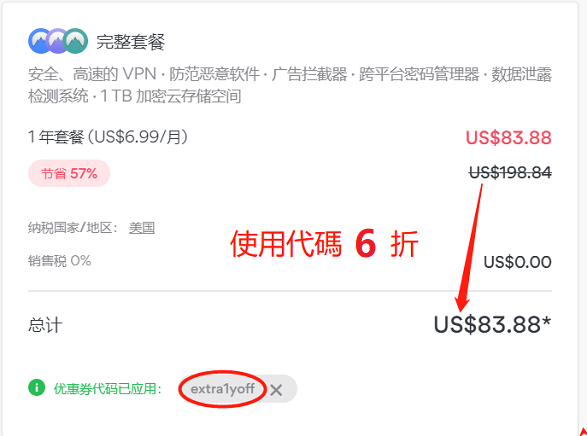This screenshot has width=587, height=436.
Task: Click the 纳税国家/地区 label
Action: pyautogui.click(x=73, y=228)
